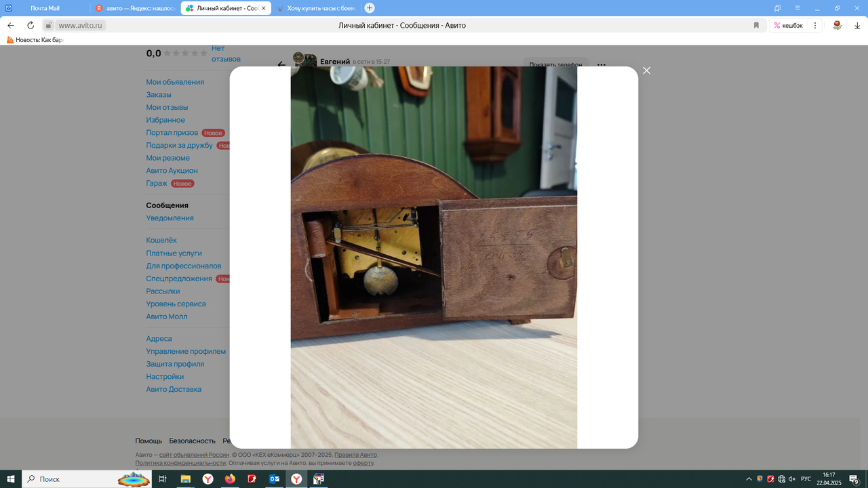The image size is (868, 488).
Task: Open the three-dot menu beside кешбэк
Action: 814,25
